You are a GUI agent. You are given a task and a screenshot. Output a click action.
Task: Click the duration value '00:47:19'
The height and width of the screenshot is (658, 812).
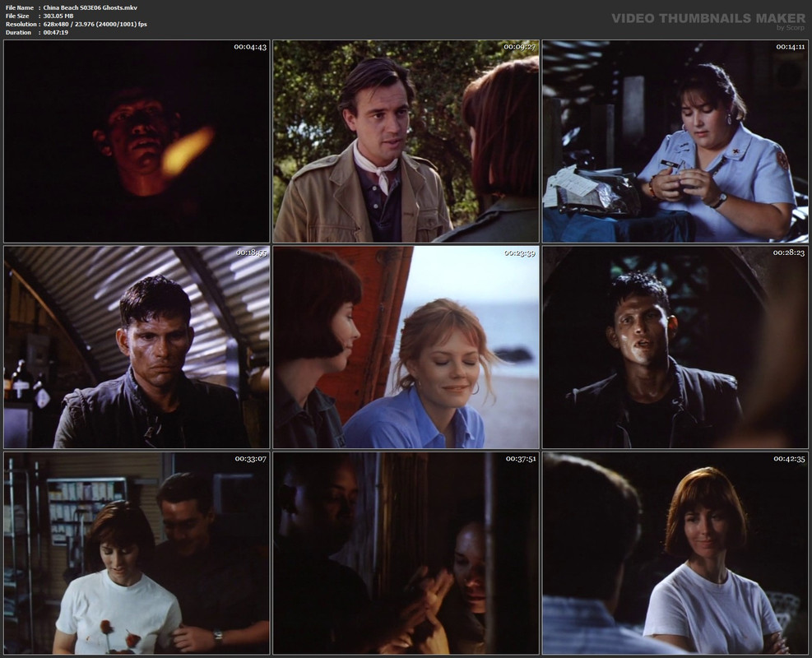point(55,33)
